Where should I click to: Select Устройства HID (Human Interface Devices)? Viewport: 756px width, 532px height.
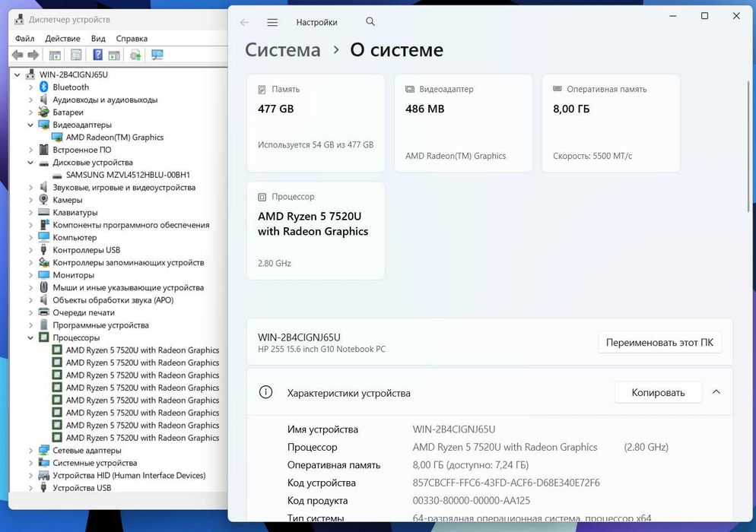click(129, 476)
